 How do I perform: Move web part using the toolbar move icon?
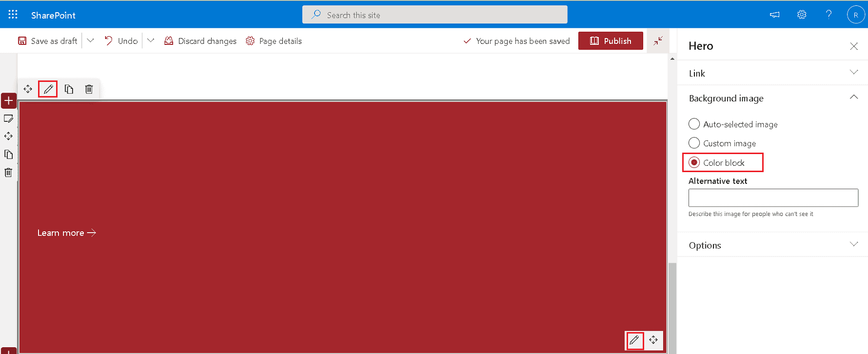point(28,89)
